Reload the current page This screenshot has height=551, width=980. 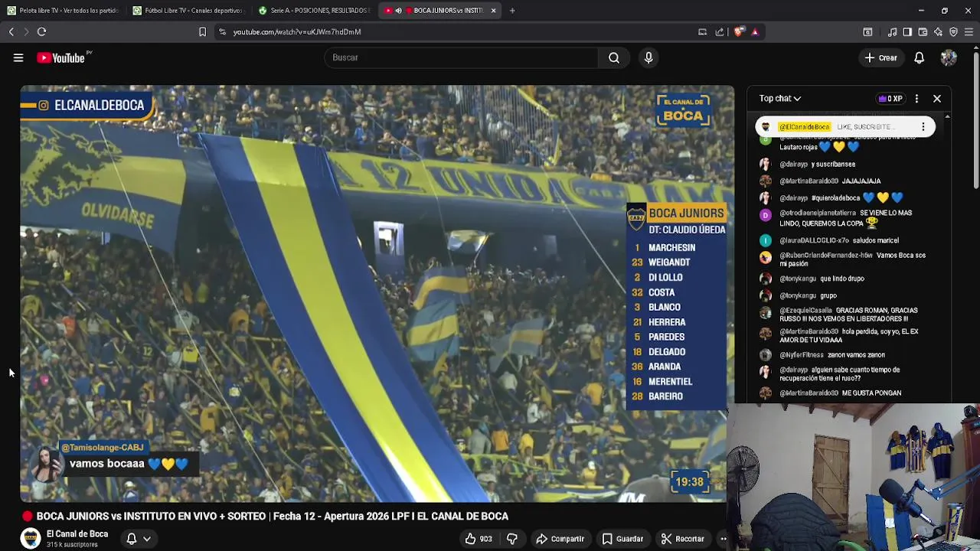tap(42, 31)
